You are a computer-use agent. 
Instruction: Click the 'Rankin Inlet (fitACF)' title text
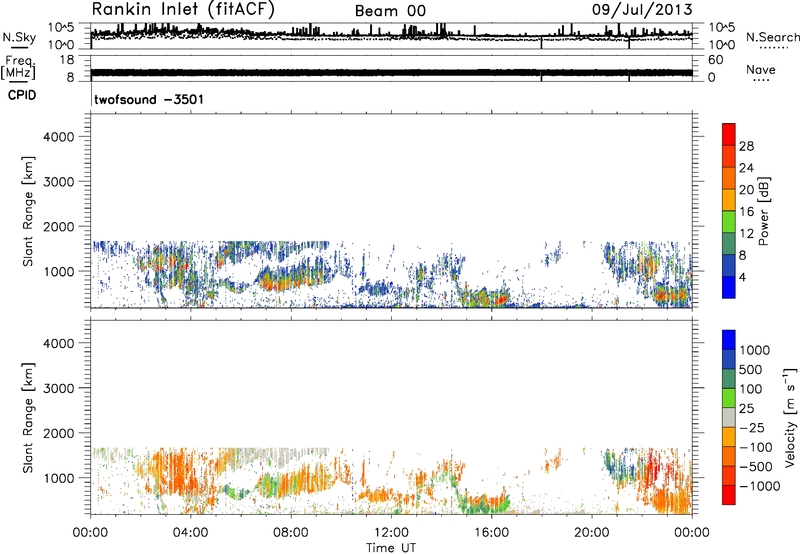coord(183,9)
